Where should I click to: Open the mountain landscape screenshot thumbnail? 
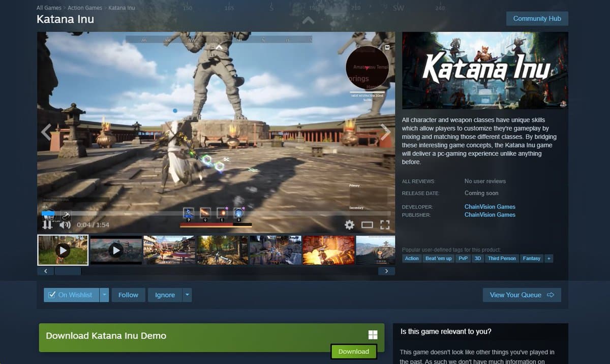coord(376,250)
